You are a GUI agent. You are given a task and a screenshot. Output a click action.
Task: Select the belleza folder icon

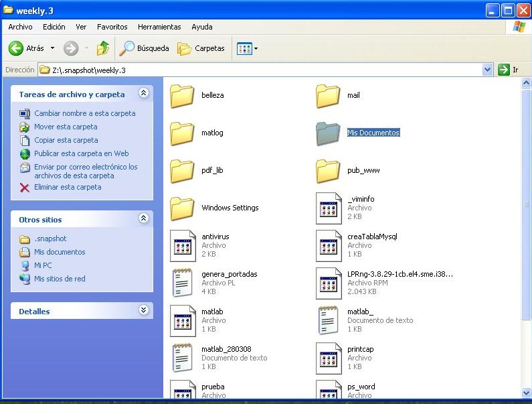(182, 96)
